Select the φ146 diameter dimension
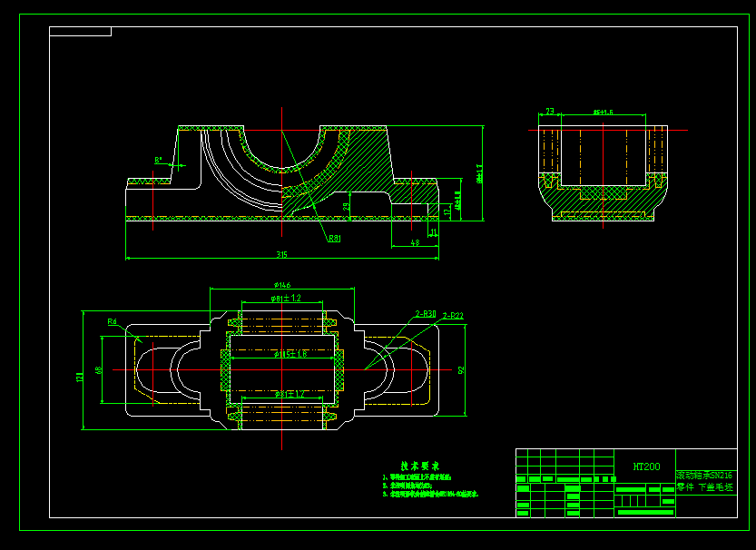Screen dimensions: 756x550 (281, 285)
